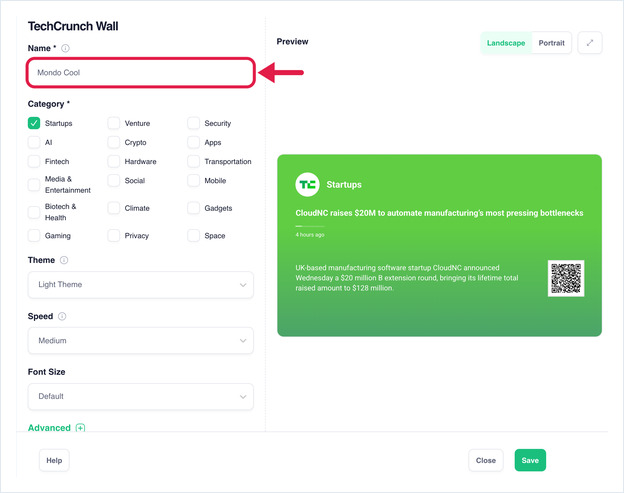This screenshot has height=493, width=624.
Task: Focus the Name field containing Mondo Cool
Action: click(140, 72)
